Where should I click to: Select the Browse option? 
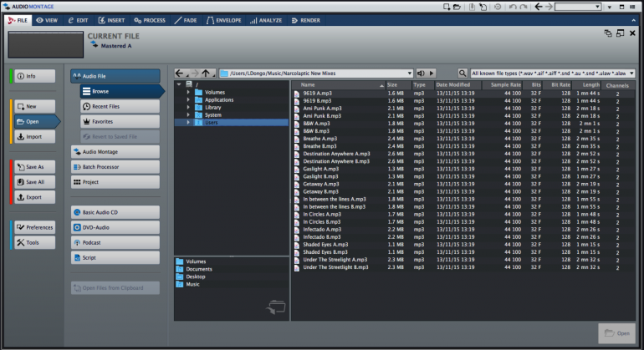point(120,91)
